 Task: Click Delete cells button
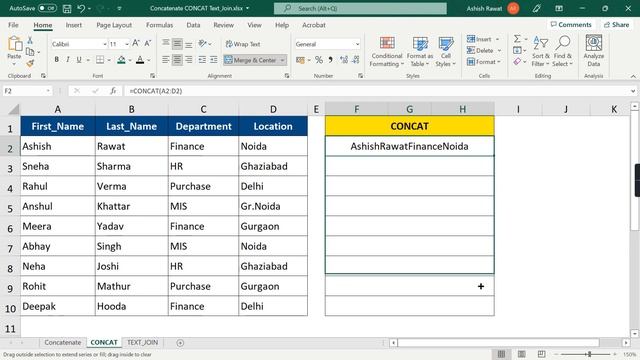pos(484,50)
